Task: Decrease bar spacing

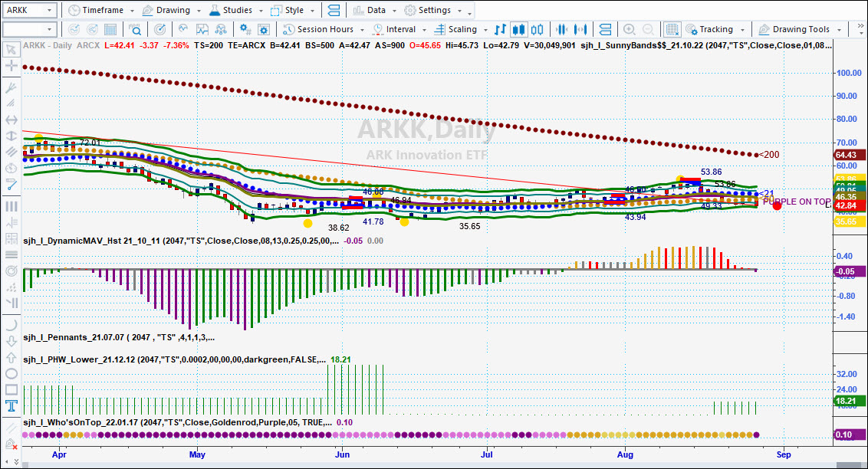Action: (x=562, y=29)
